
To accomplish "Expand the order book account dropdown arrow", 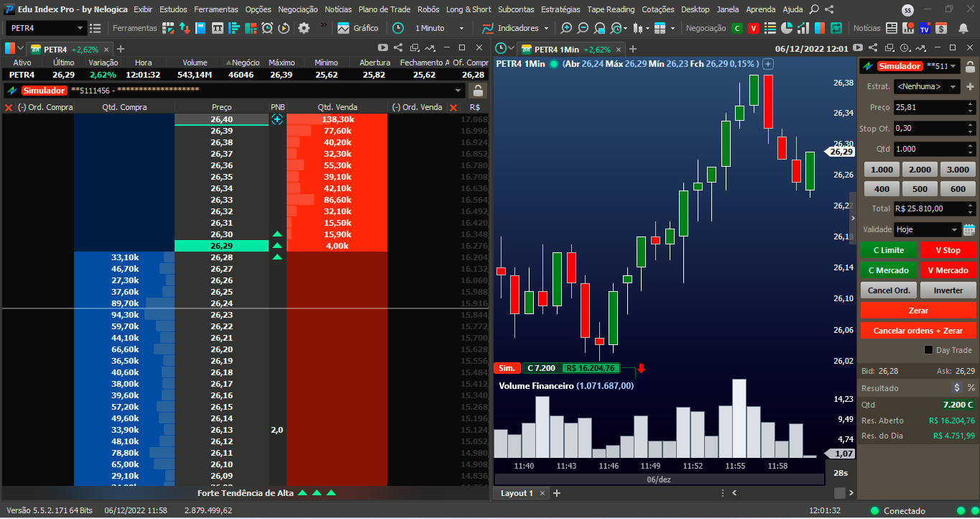I will (458, 91).
